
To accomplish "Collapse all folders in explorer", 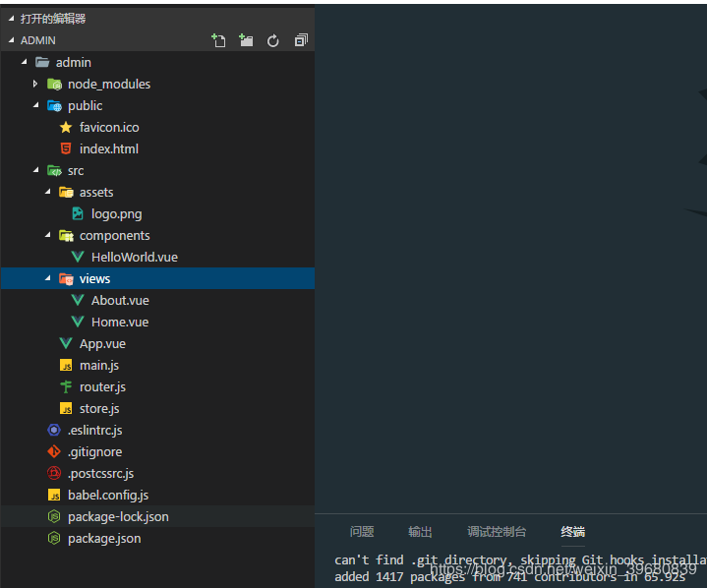I will pos(301,40).
